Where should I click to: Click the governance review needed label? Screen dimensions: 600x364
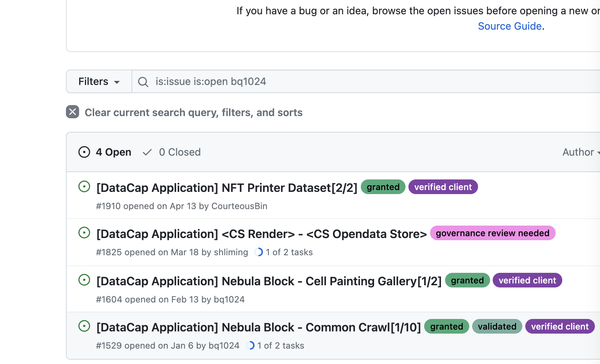pyautogui.click(x=492, y=233)
